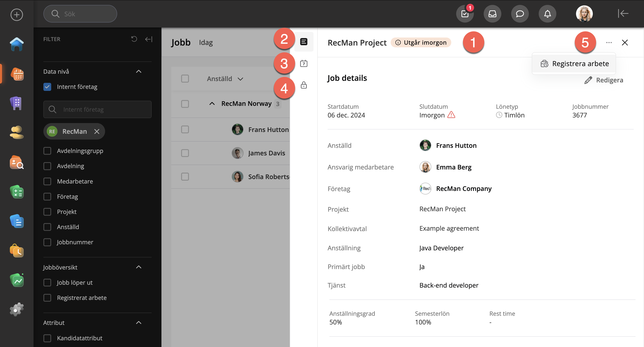
Task: Check the Anställd filter checkbox
Action: pos(47,227)
